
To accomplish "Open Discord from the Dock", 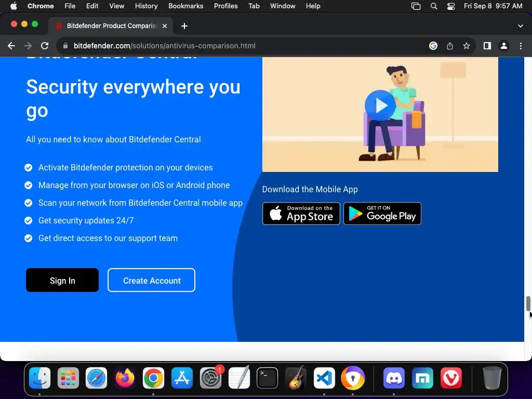I will pos(394,378).
